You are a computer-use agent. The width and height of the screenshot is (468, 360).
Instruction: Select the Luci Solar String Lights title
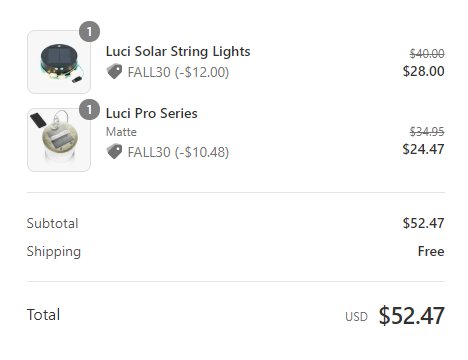(x=178, y=52)
